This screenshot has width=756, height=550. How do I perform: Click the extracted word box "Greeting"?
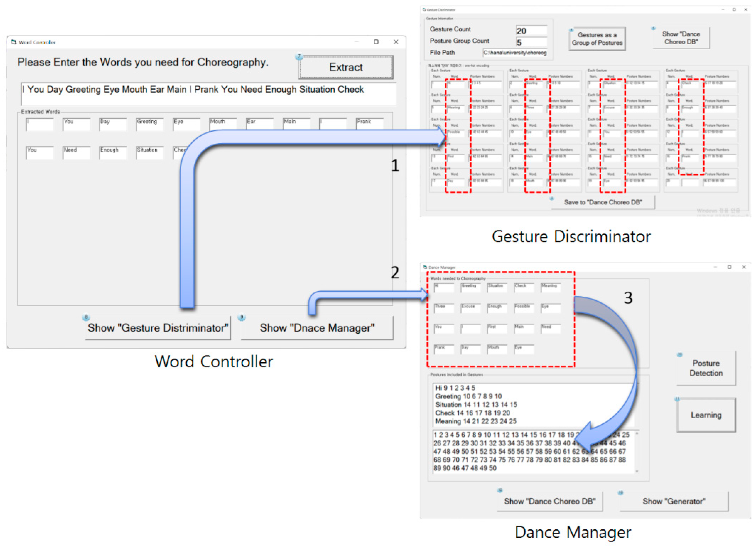tap(149, 124)
